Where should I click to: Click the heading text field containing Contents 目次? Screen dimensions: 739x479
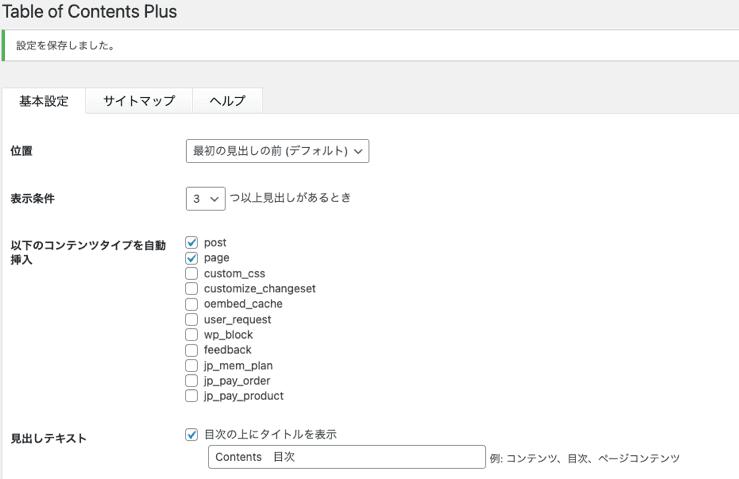(x=347, y=457)
